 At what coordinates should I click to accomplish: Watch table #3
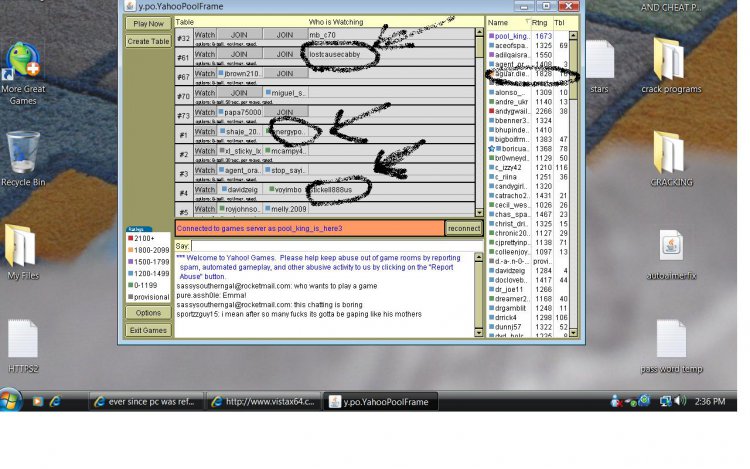[205, 170]
